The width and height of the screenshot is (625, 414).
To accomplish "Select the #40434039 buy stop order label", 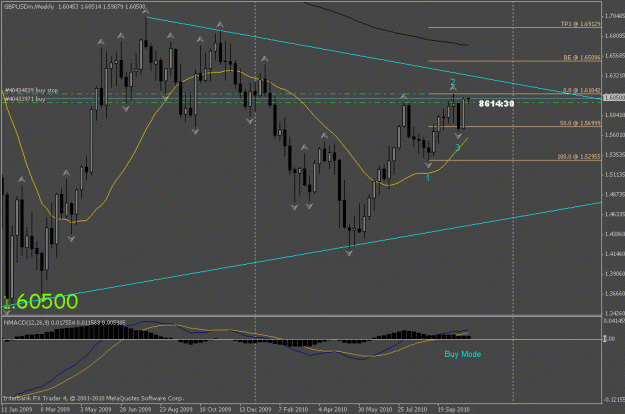I will point(31,90).
